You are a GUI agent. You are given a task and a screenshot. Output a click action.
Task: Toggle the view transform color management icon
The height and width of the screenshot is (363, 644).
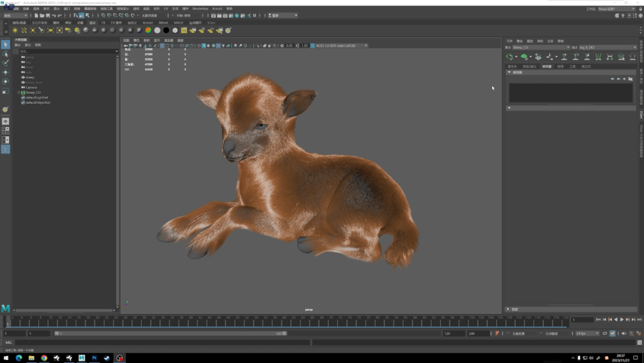point(312,45)
